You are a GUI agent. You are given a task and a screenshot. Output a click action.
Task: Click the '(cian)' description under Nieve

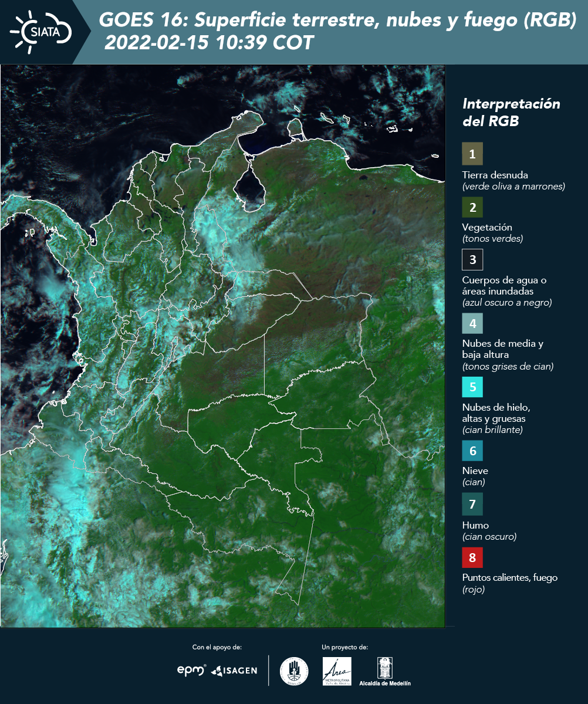[474, 482]
